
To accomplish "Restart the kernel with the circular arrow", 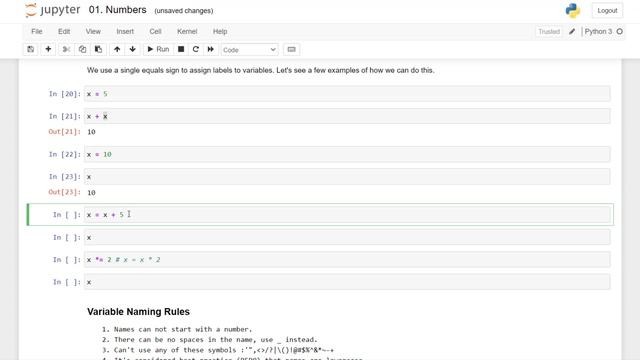I will (x=196, y=49).
